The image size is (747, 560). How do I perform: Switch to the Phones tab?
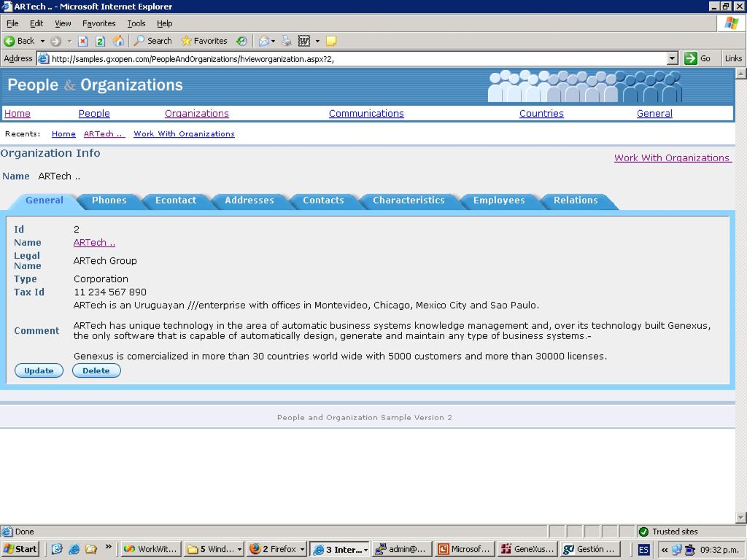(109, 201)
